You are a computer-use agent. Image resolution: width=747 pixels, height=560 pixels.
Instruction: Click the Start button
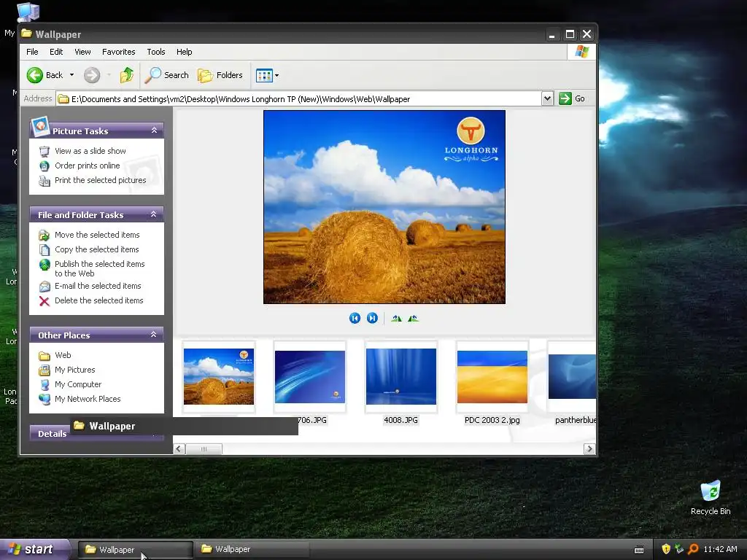pyautogui.click(x=34, y=550)
